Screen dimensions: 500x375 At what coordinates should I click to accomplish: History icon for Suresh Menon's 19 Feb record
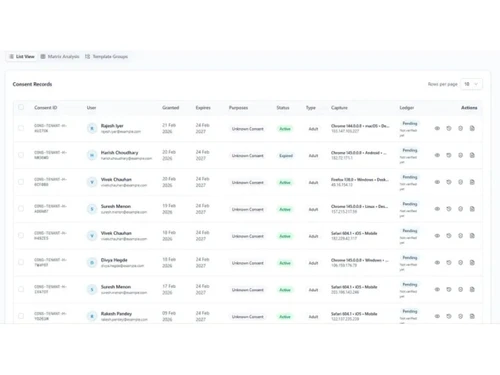(449, 209)
